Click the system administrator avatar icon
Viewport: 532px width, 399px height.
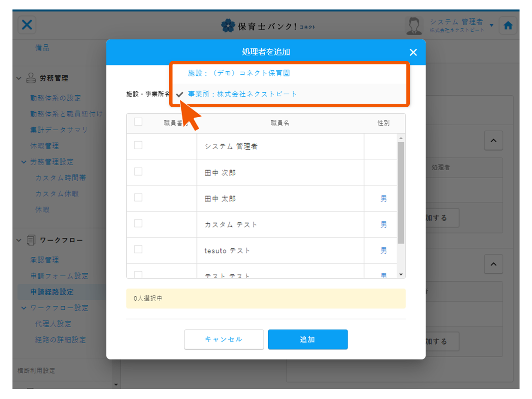[x=414, y=26]
